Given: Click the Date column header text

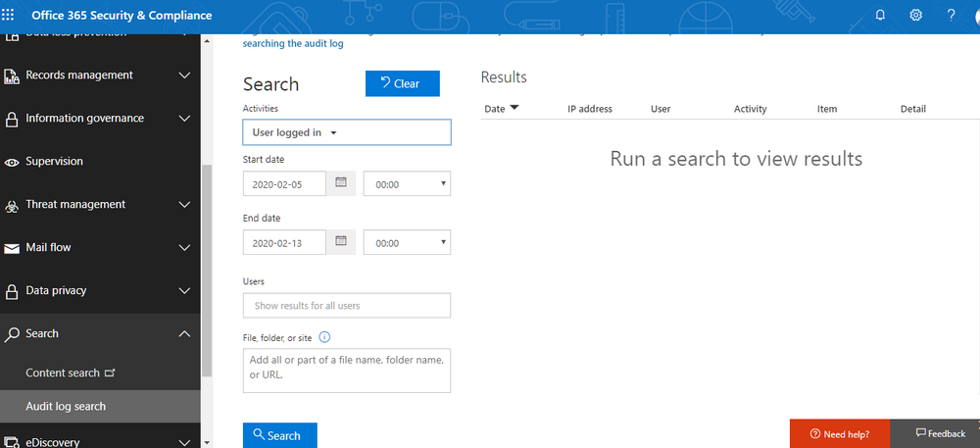Looking at the screenshot, I should coord(494,109).
